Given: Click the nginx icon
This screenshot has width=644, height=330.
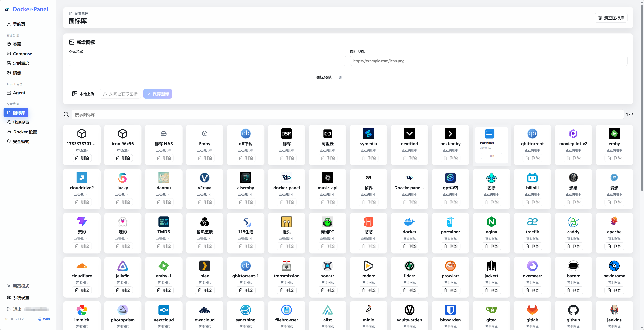Looking at the screenshot, I should click(x=492, y=222).
